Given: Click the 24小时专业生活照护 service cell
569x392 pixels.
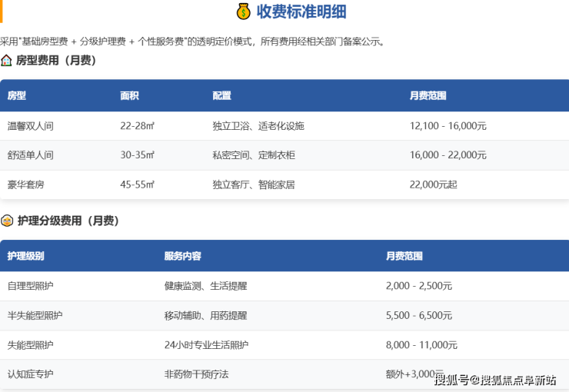Looking at the screenshot, I should click(206, 345).
